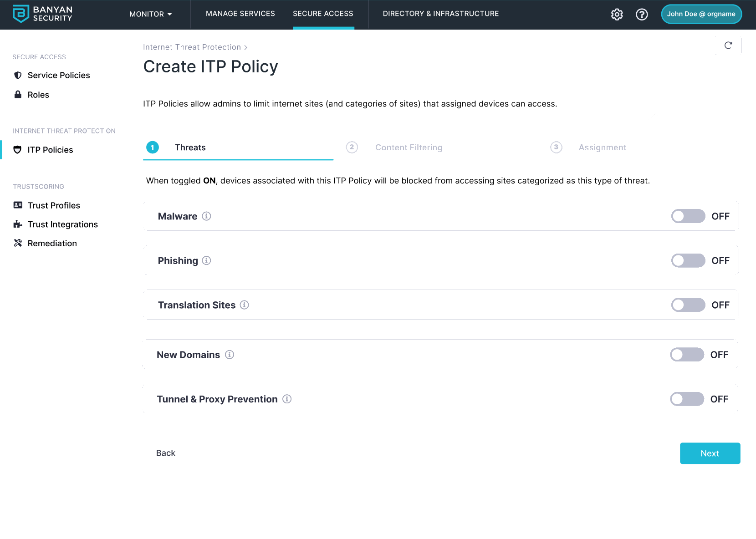Viewport: 756px width, 539px height.
Task: Click the refresh icon at top right
Action: click(728, 45)
